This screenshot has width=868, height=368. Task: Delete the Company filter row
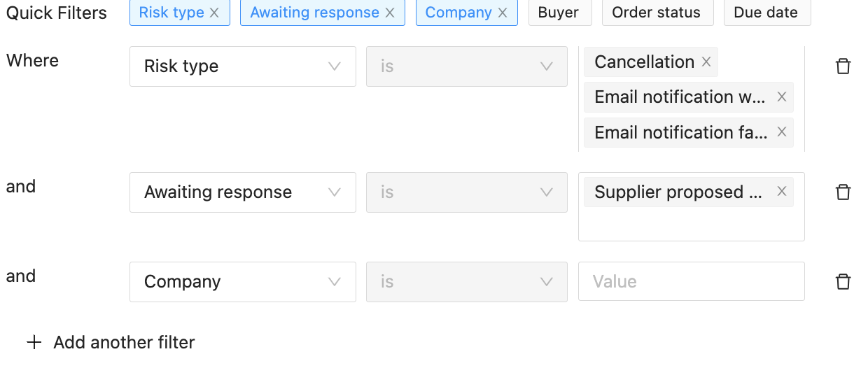click(x=843, y=282)
